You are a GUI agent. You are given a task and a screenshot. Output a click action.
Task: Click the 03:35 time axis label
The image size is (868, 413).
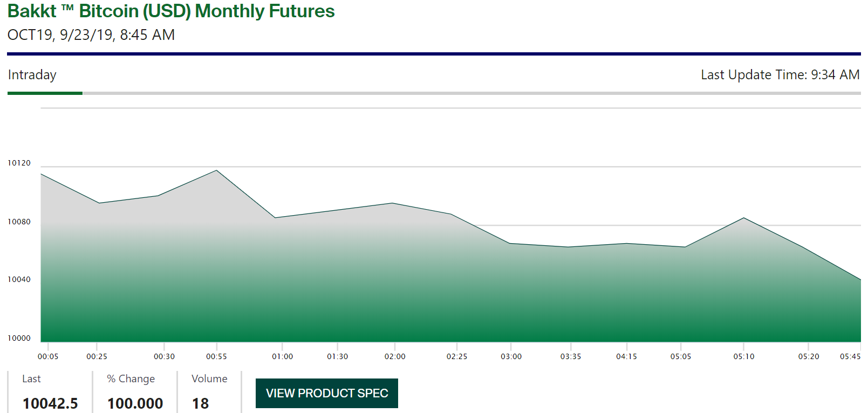[570, 356]
